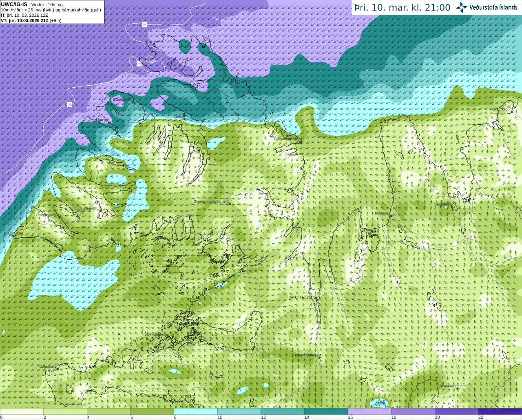The height and width of the screenshot is (420, 522).
Task: Select the 2–4 m/s light green swatch
Action: (65, 411)
